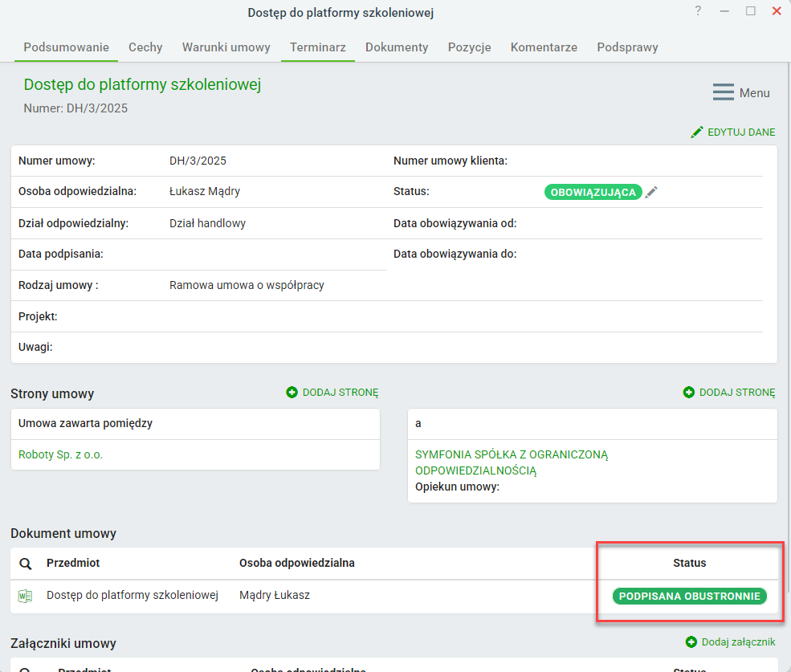791x672 pixels.
Task: Click Osoba odpowiedzialna column header in Dokument umowy
Action: click(296, 563)
